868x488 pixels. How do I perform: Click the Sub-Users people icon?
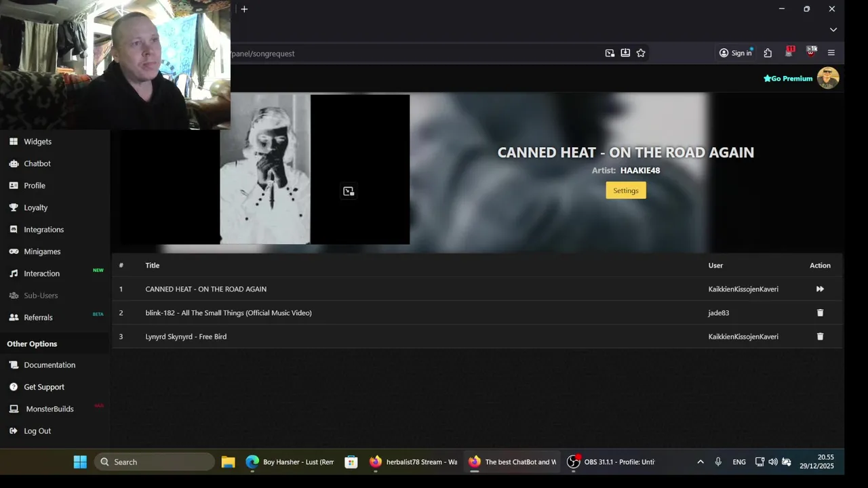coord(14,296)
